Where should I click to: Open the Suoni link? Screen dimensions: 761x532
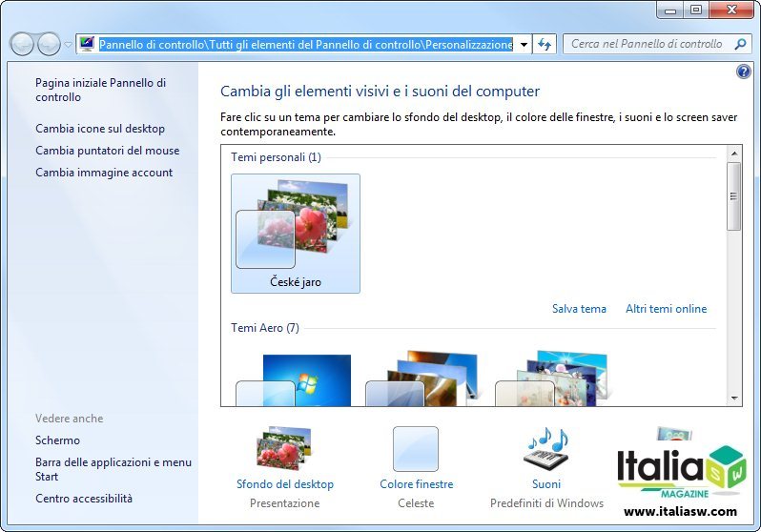(546, 484)
